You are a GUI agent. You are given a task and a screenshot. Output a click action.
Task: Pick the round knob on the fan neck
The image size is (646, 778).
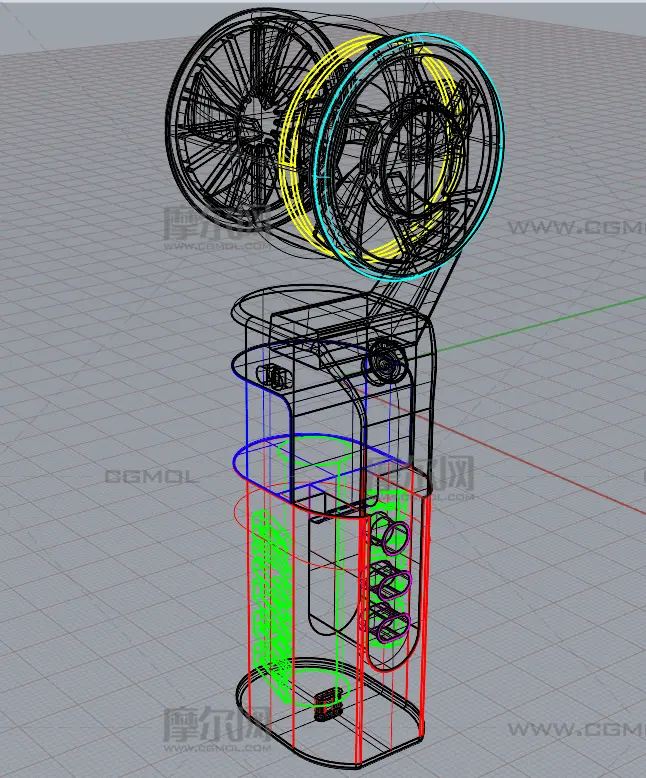[x=388, y=362]
